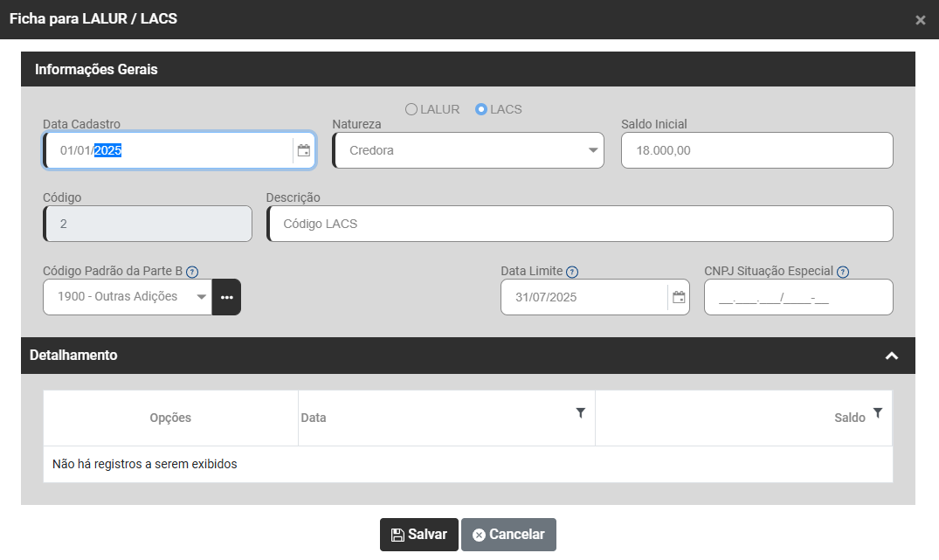Click the Descrição field with Código LACS

coord(580,224)
